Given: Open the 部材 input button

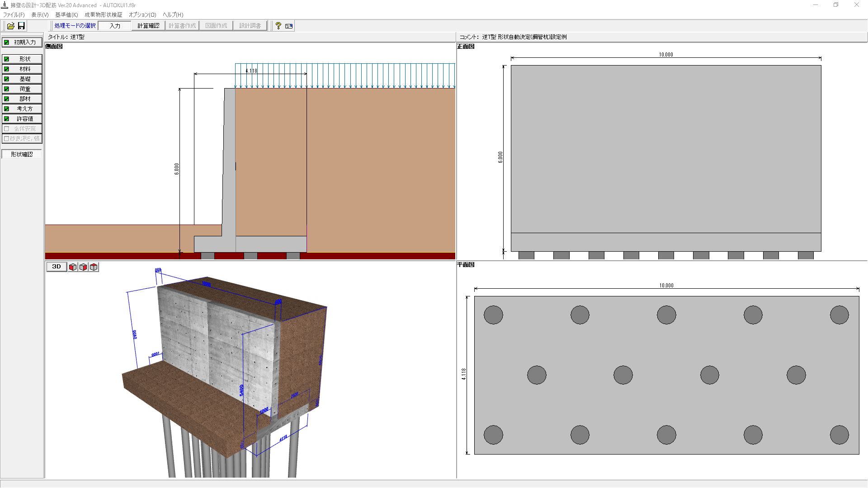Looking at the screenshot, I should point(22,99).
